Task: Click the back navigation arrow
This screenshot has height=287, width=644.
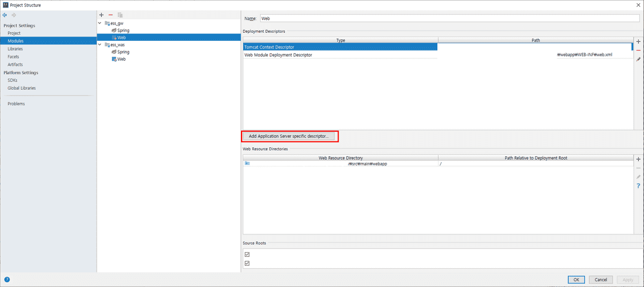Action: (x=5, y=15)
